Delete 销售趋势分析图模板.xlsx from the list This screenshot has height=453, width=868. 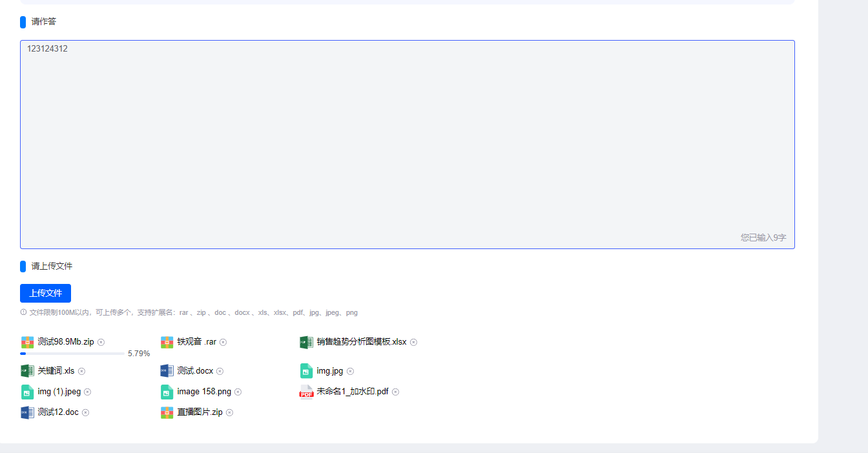[x=413, y=342]
